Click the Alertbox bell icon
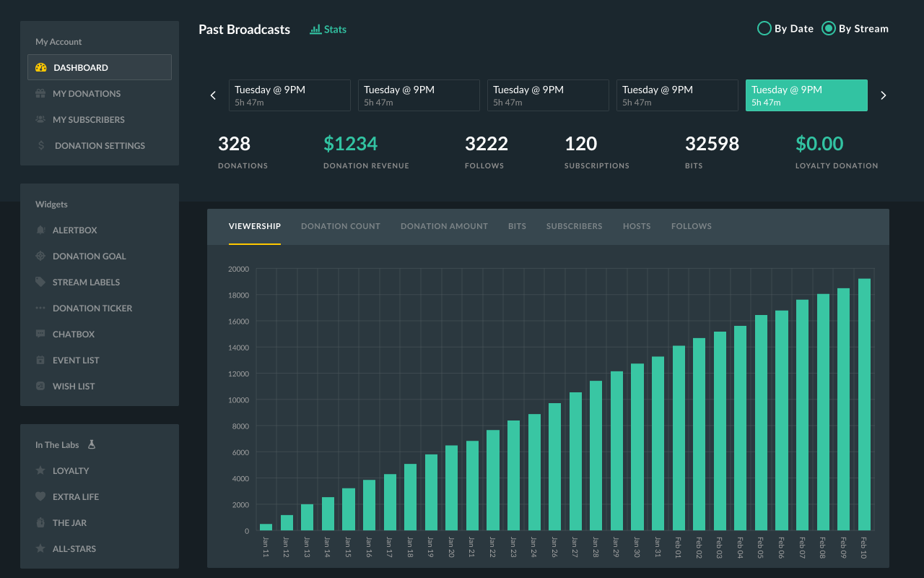This screenshot has height=578, width=924. click(x=40, y=230)
